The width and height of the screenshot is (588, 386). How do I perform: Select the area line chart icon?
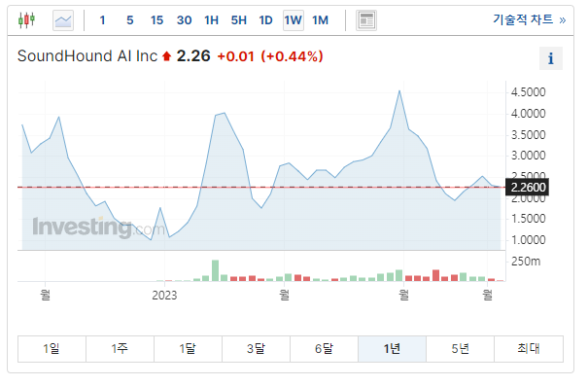tap(63, 20)
